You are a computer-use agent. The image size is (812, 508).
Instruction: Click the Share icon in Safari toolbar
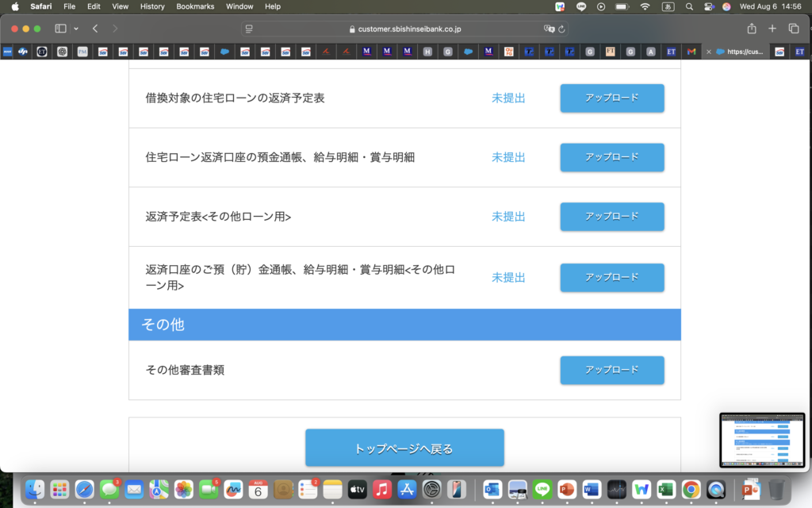[751, 29]
